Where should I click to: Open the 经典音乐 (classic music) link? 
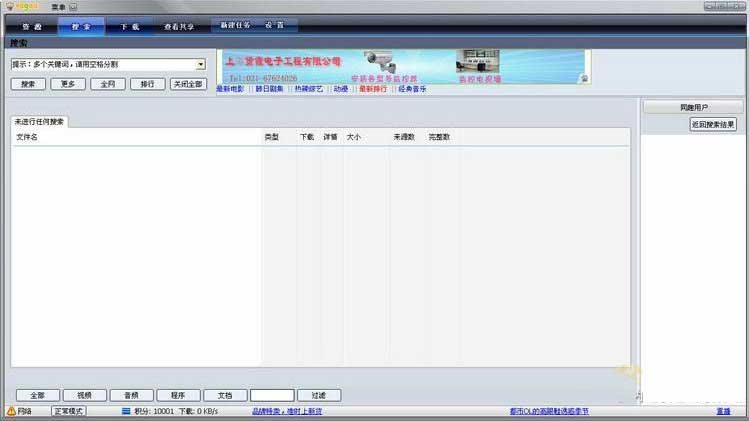tap(412, 89)
